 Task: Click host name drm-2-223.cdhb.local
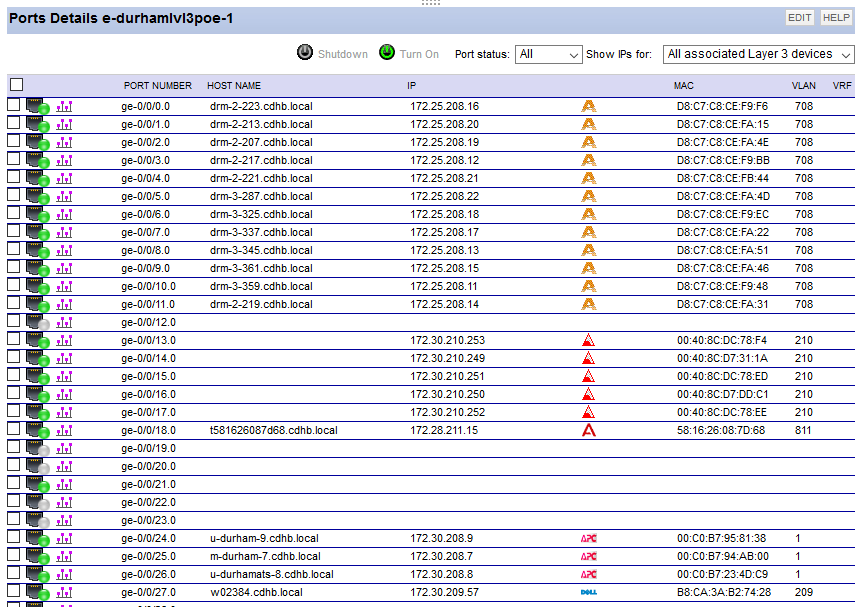tap(261, 106)
